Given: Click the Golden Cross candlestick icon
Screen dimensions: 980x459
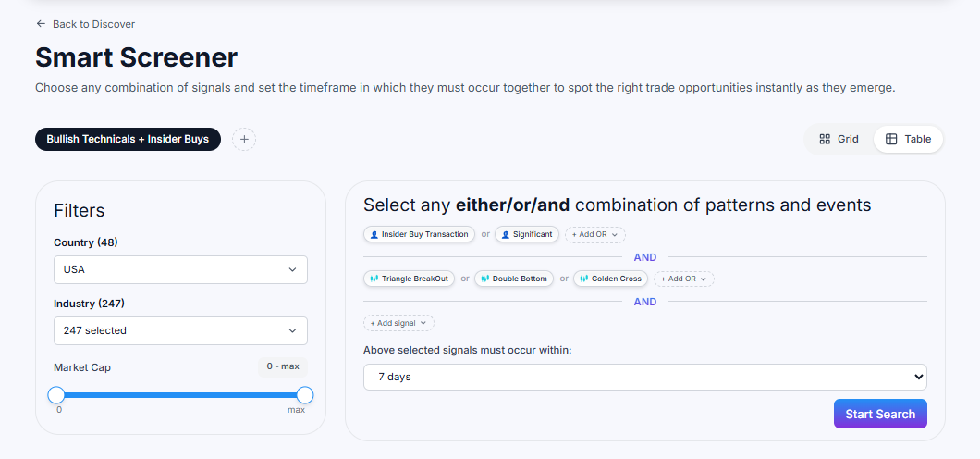Looking at the screenshot, I should pos(584,279).
